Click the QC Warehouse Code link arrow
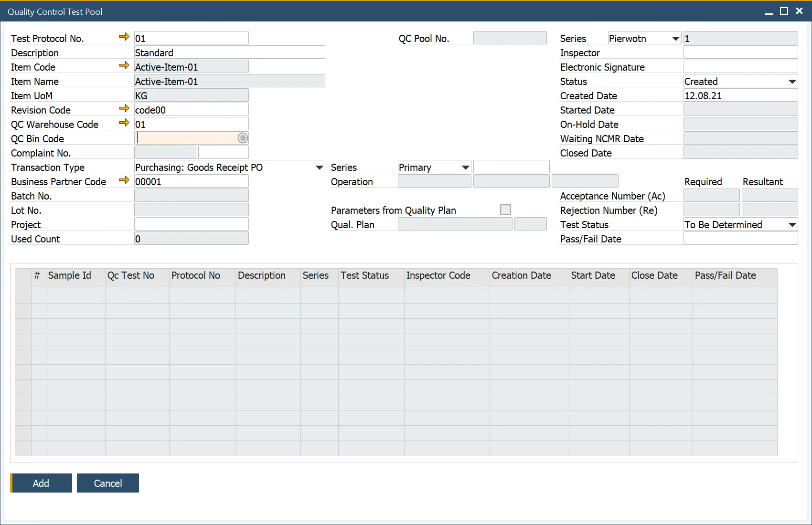Screen dimensions: 812x525 [x=124, y=123]
